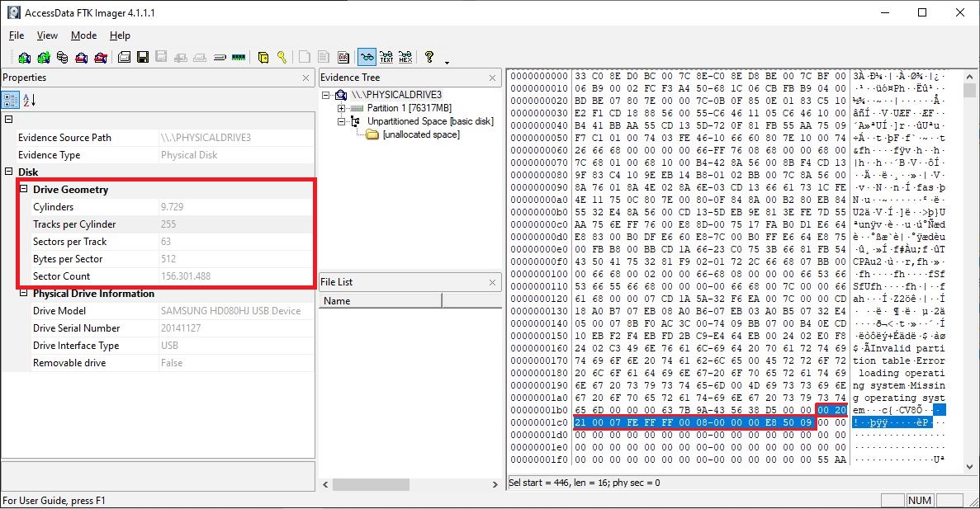This screenshot has width=980, height=509.
Task: Run Detect EFS Encryption key icon
Action: (x=282, y=58)
